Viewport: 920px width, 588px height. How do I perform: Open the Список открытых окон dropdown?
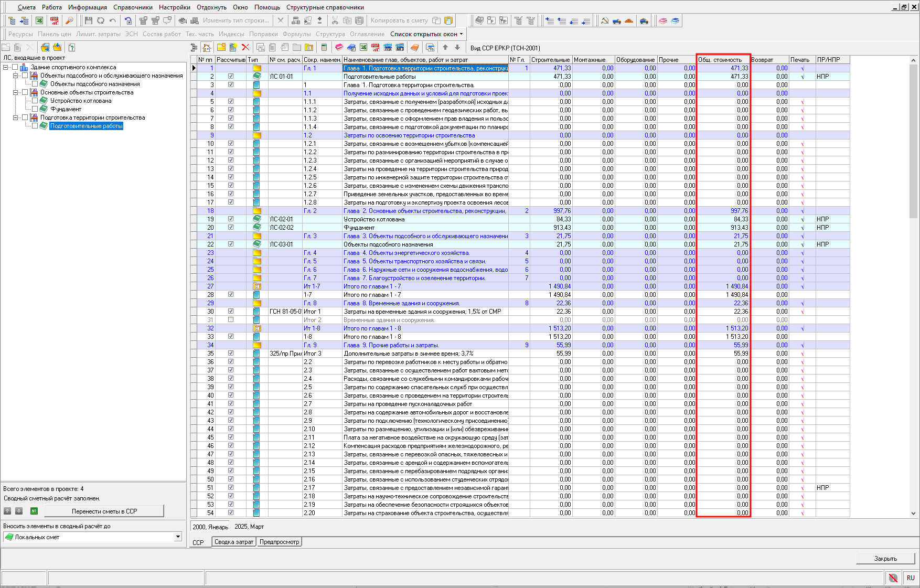pyautogui.click(x=426, y=34)
